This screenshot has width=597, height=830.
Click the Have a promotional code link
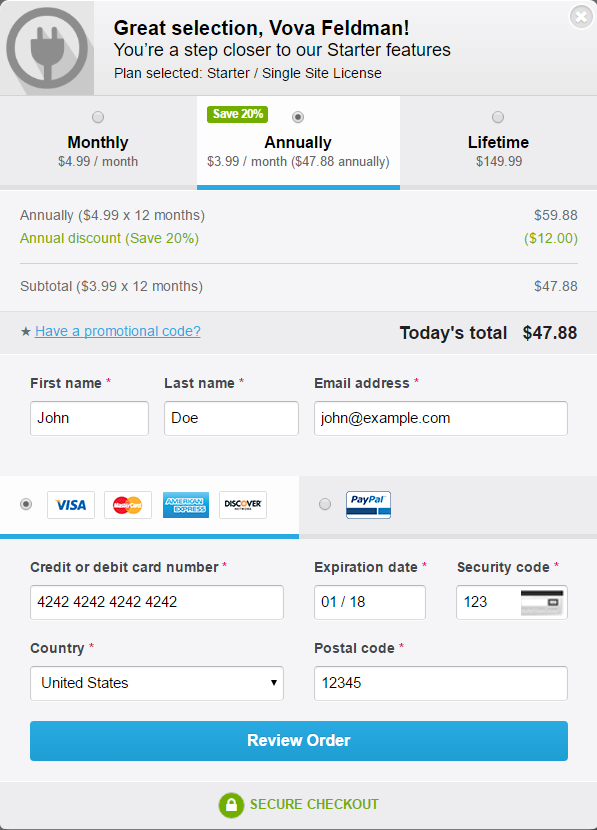[x=117, y=331]
